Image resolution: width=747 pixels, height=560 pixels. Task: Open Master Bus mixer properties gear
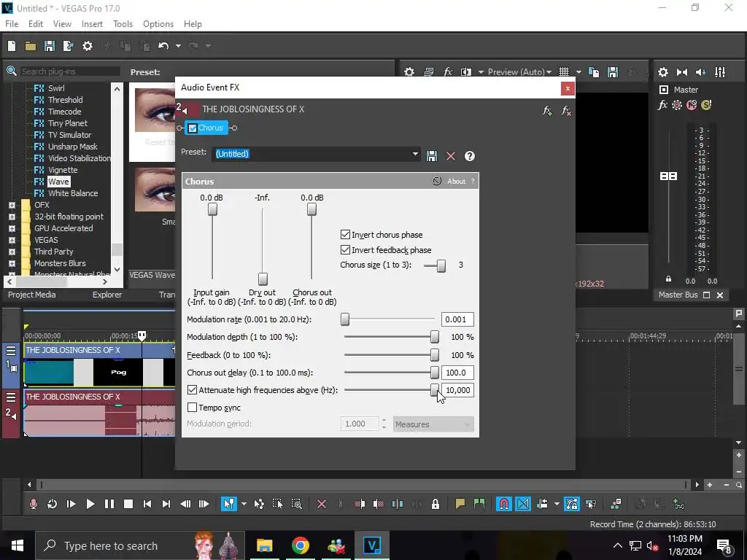click(662, 72)
